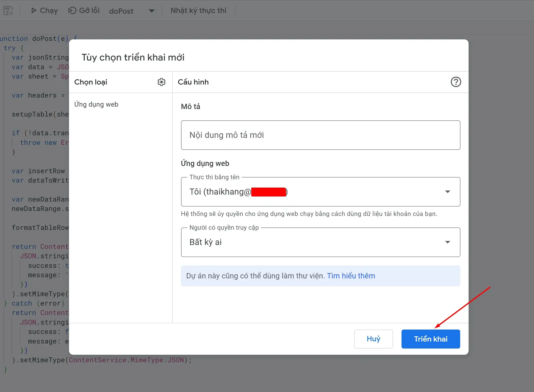This screenshot has height=392, width=534.
Task: Select Ứng dụng web deployment type
Action: [x=96, y=104]
